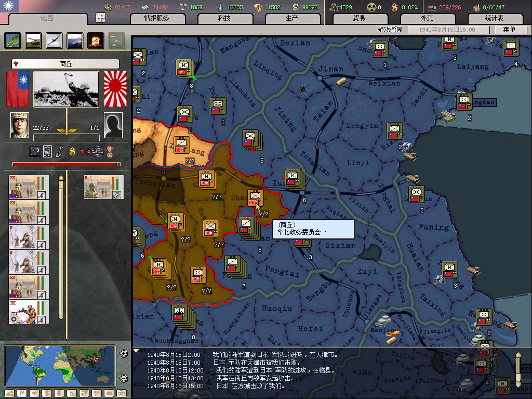Image resolution: width=532 pixels, height=399 pixels.
Task: Click the red battle progress bar
Action: (x=66, y=164)
